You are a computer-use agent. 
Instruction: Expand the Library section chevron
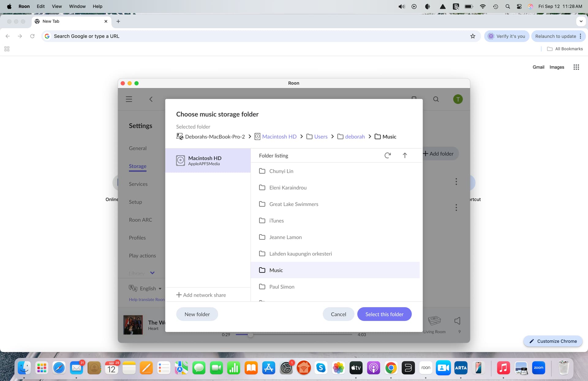point(152,273)
